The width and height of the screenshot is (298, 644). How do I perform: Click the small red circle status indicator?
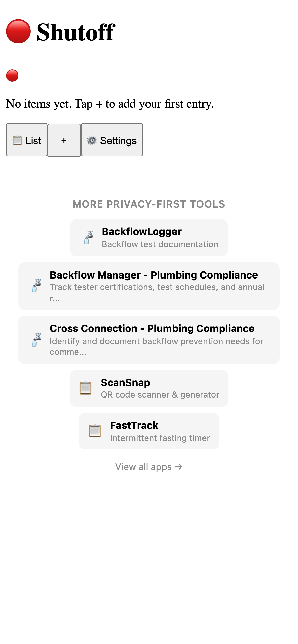pos(12,76)
